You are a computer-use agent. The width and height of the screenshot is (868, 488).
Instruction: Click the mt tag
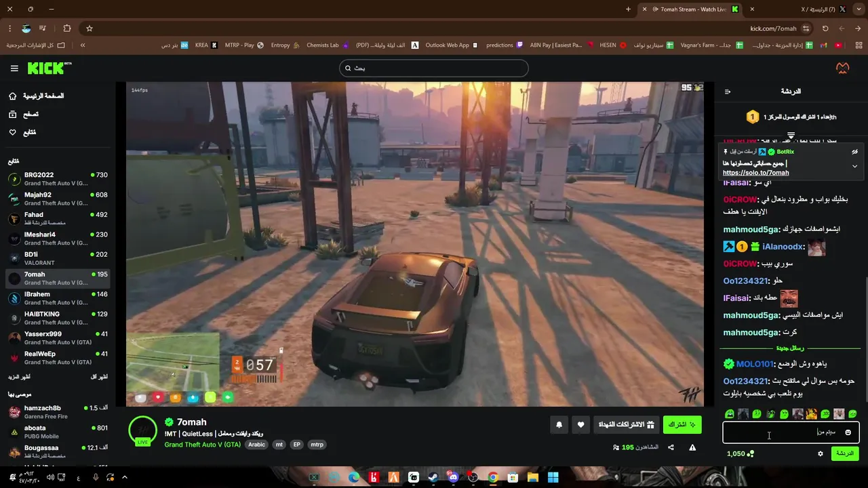[279, 445]
